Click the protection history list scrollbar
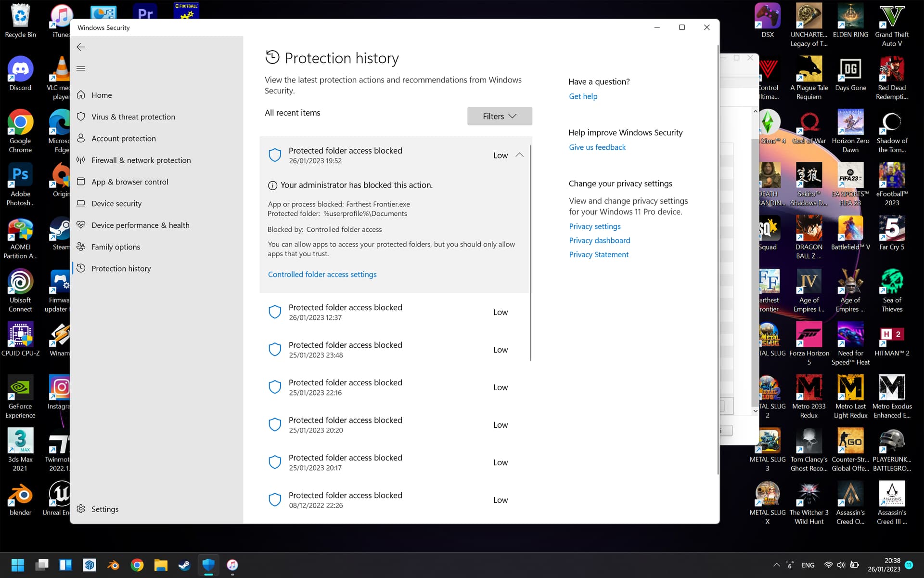Image resolution: width=924 pixels, height=578 pixels. 530,253
